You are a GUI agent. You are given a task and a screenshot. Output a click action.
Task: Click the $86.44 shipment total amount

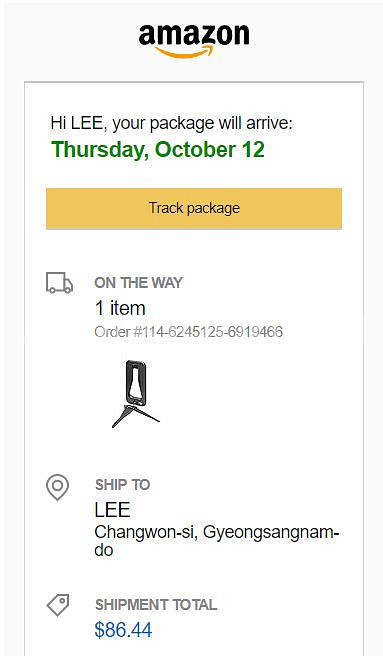[123, 630]
